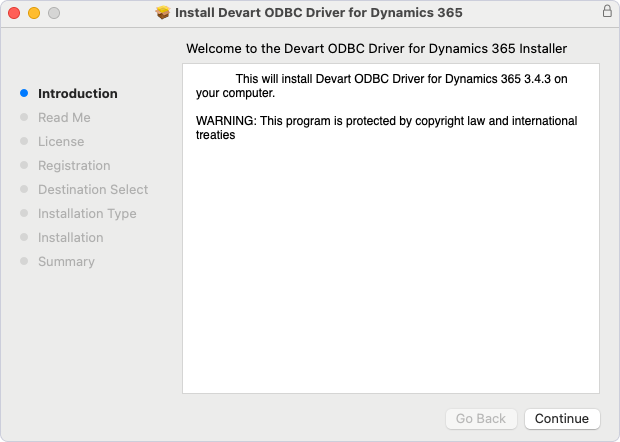The width and height of the screenshot is (620, 442).
Task: Click the disabled Go Back button
Action: pos(481,418)
